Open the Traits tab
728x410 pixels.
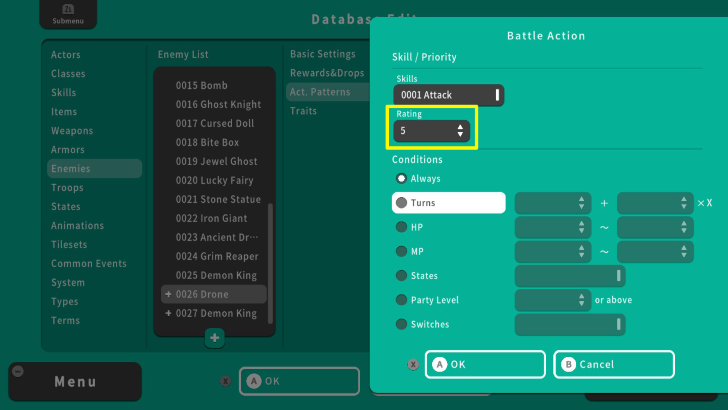coord(303,111)
